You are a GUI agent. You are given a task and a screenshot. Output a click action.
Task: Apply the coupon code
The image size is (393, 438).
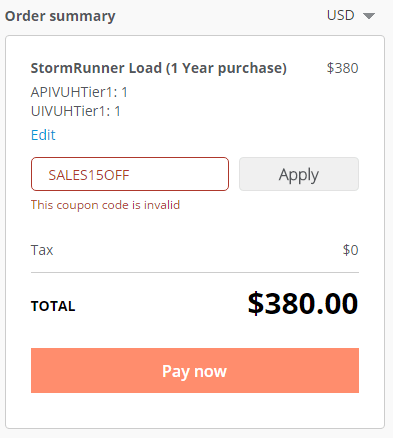pyautogui.click(x=299, y=174)
